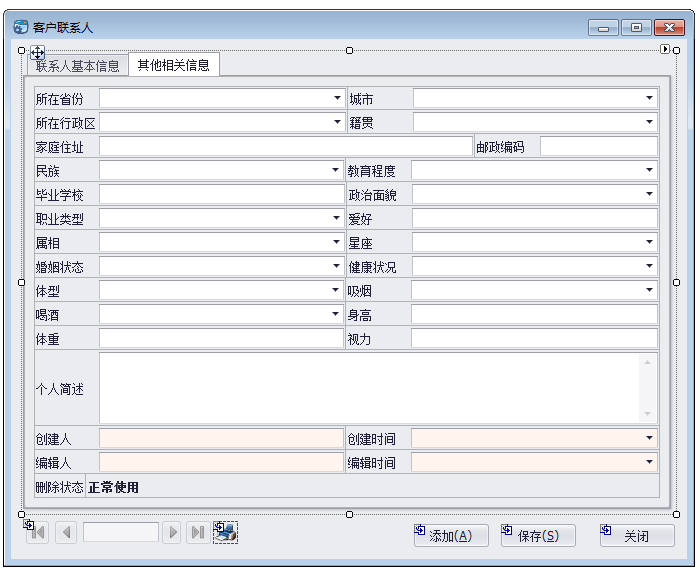Go to next record arrow button

pyautogui.click(x=173, y=532)
